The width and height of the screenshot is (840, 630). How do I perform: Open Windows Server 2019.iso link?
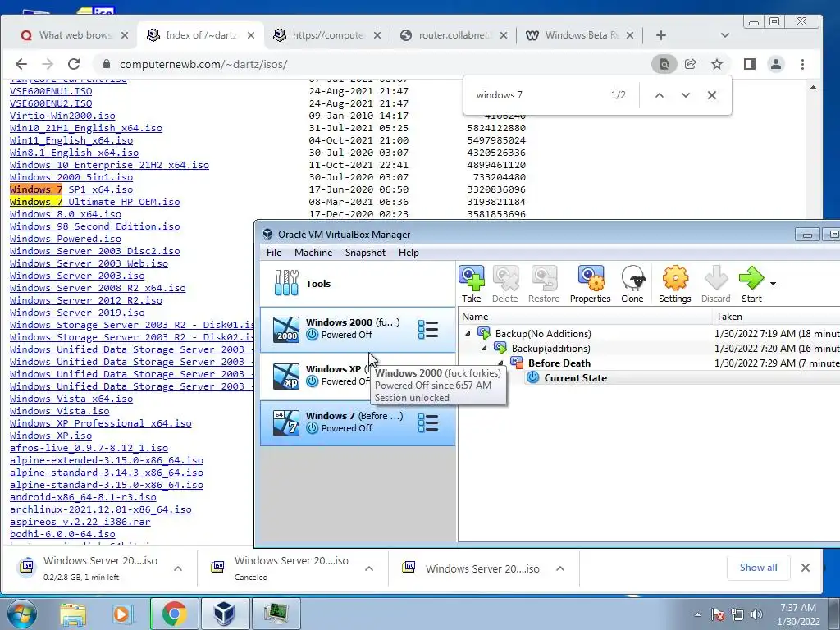pyautogui.click(x=77, y=313)
